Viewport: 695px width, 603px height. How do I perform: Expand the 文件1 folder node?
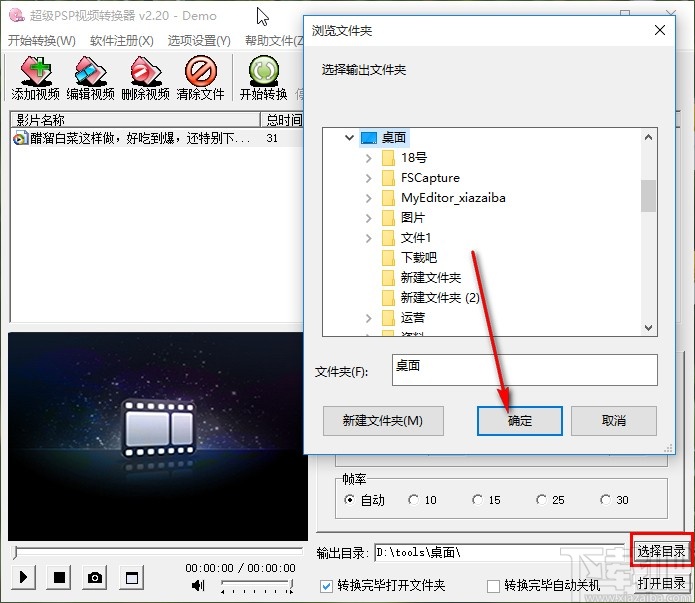pos(369,238)
